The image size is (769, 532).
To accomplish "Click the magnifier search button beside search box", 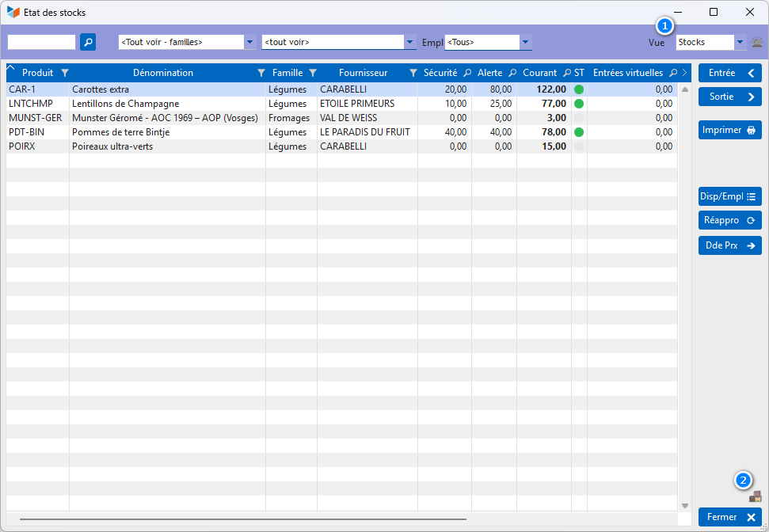I will click(x=88, y=42).
